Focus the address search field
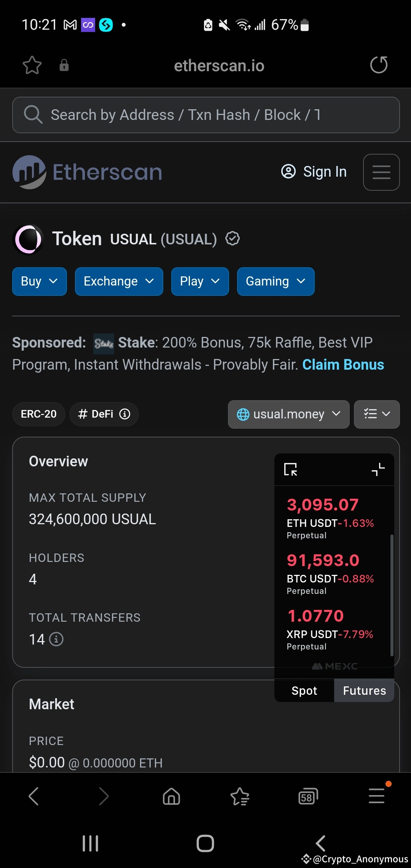Screen dimensions: 411x868 (205, 115)
